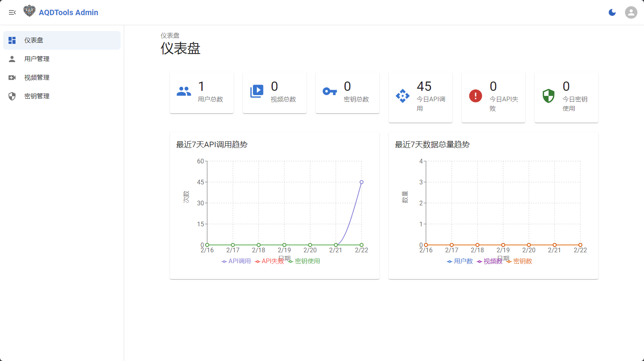
Task: Click the AQDTools shield logo
Action: tap(29, 11)
